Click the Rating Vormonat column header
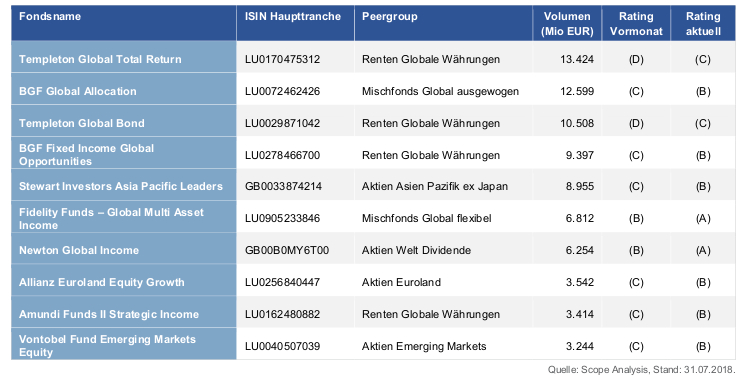Screen dimensions: 747x382 [636, 24]
